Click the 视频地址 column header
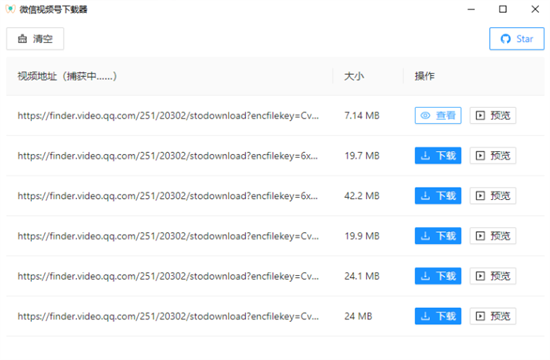This screenshot has width=550, height=360. [x=67, y=76]
